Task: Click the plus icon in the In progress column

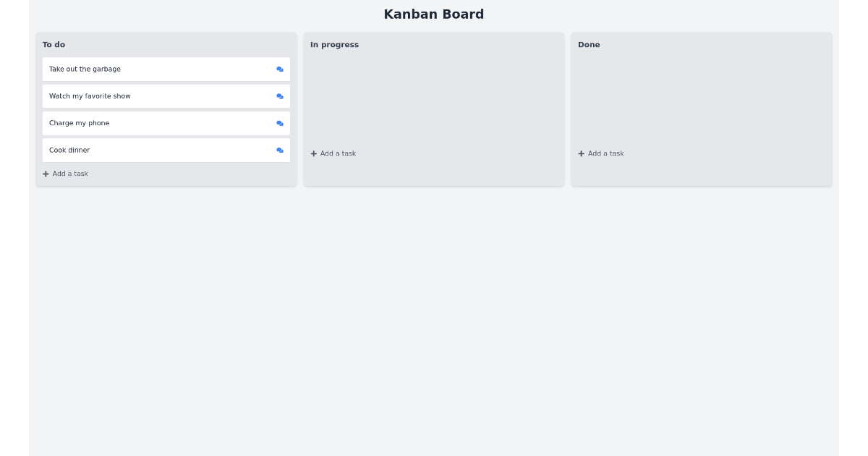Action: (x=312, y=153)
